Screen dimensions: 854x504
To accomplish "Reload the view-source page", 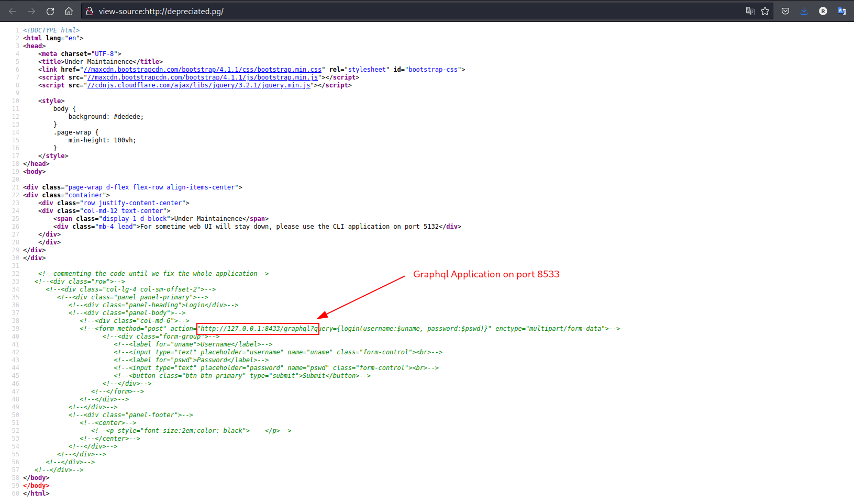I will 50,11.
